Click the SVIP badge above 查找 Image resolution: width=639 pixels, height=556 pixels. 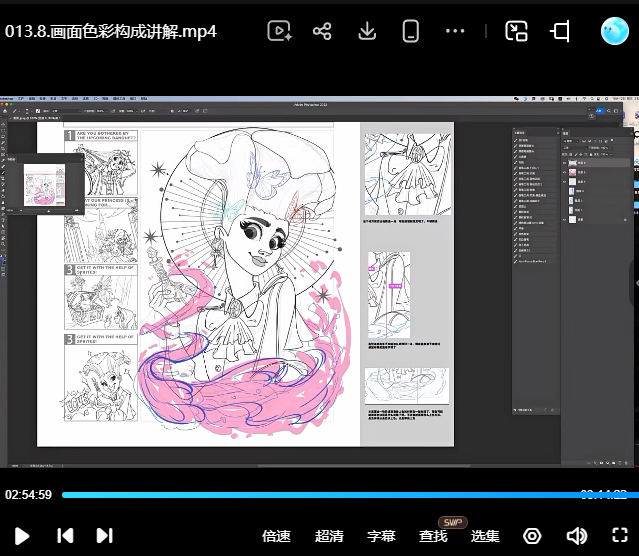(x=452, y=522)
